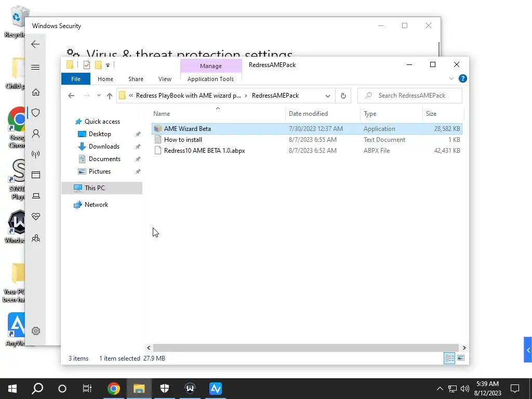Select Network in navigation pane
Viewport: 532px width, 399px height.
tap(96, 205)
